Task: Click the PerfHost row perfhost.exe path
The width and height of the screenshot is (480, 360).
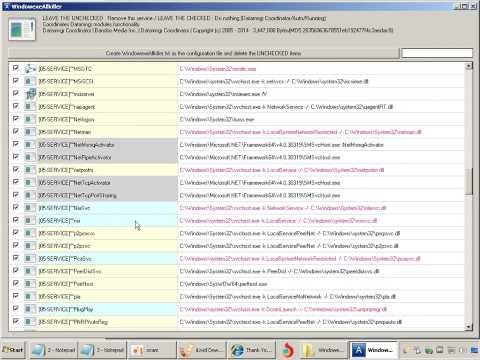Action: (x=223, y=284)
